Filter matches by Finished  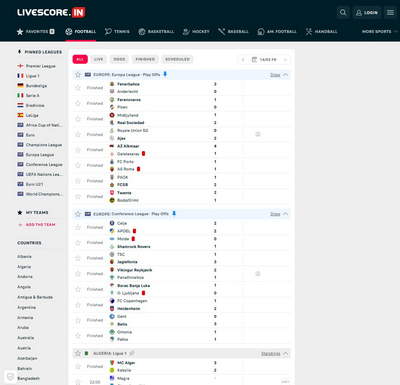click(145, 59)
